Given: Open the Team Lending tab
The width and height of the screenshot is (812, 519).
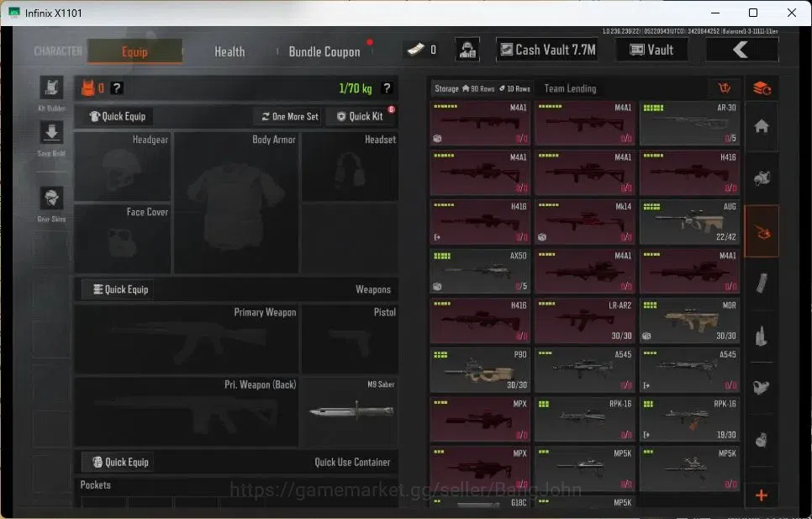Looking at the screenshot, I should coord(570,88).
